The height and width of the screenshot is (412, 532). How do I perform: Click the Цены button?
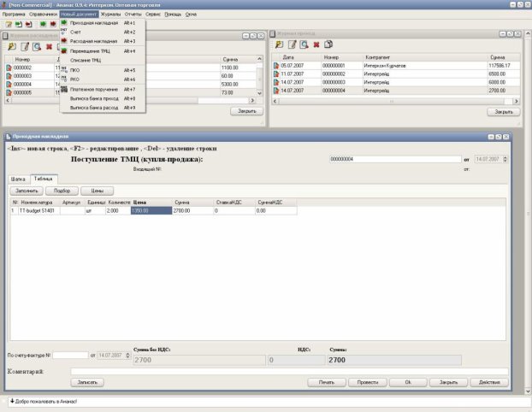pyautogui.click(x=97, y=191)
